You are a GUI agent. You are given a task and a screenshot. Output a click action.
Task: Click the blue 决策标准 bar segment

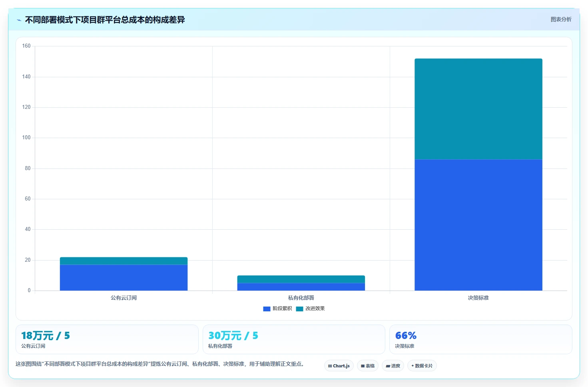[x=478, y=225]
